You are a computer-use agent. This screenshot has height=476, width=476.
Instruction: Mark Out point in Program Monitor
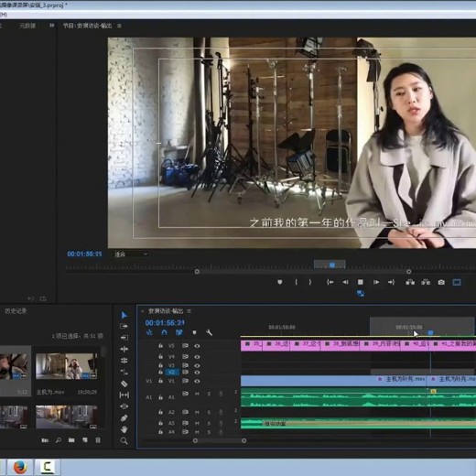click(x=310, y=282)
